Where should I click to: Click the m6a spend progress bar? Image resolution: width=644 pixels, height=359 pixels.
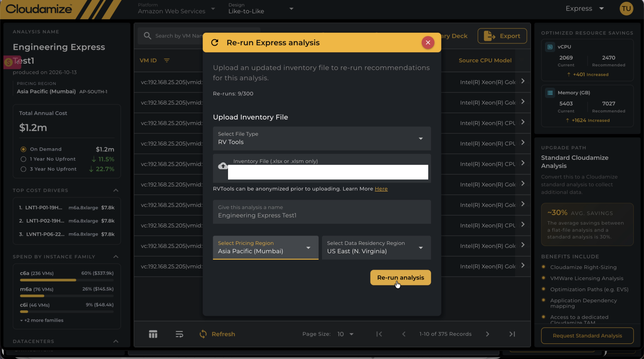click(67, 296)
